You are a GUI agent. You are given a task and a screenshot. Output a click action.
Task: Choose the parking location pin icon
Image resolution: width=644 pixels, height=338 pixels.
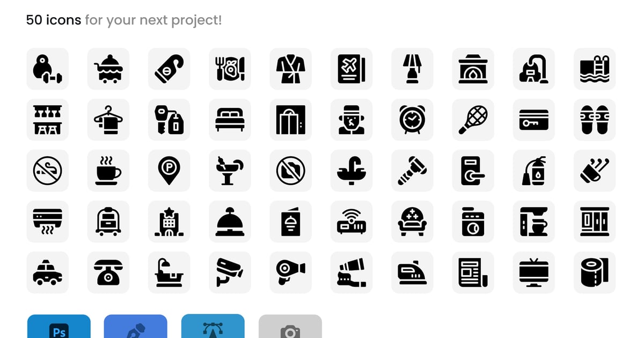click(169, 171)
